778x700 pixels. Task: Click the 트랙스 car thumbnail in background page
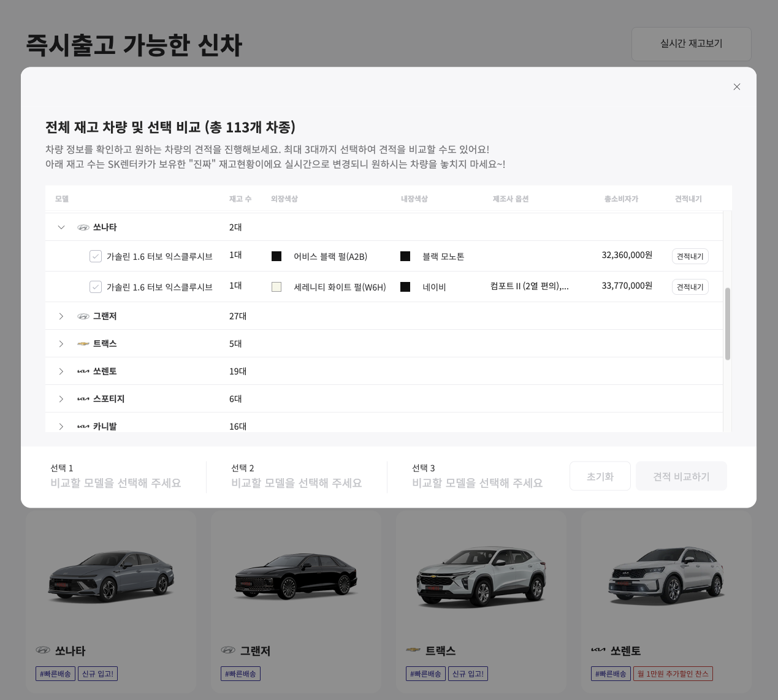pos(481,576)
